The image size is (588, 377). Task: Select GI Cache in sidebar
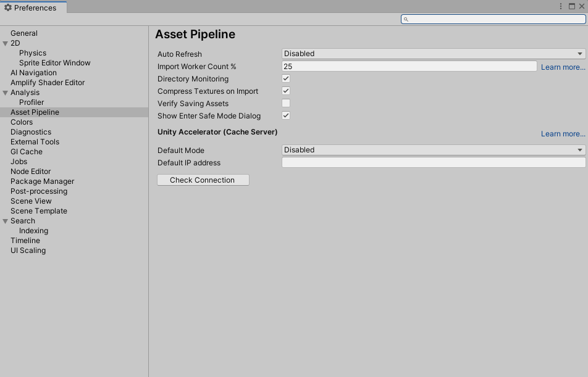click(x=27, y=152)
